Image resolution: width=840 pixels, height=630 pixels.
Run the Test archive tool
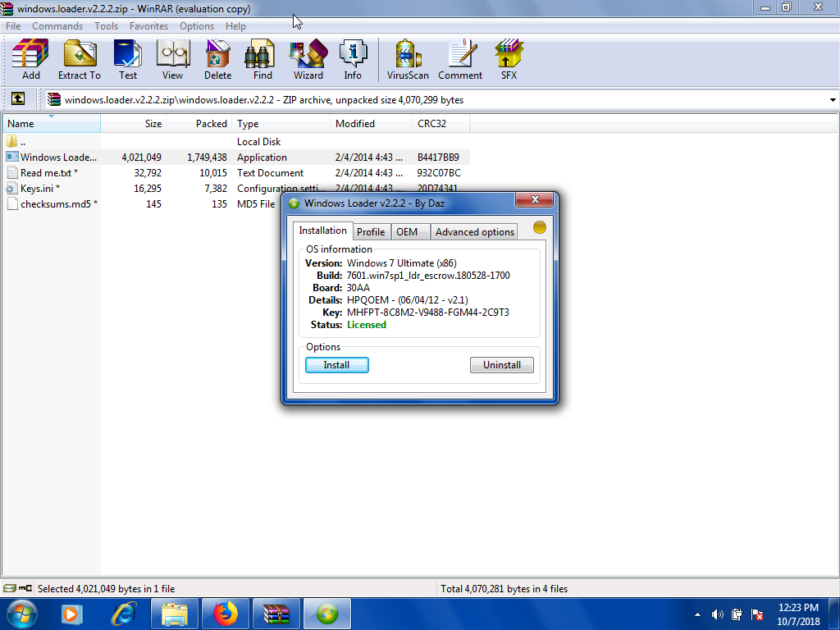pyautogui.click(x=127, y=59)
